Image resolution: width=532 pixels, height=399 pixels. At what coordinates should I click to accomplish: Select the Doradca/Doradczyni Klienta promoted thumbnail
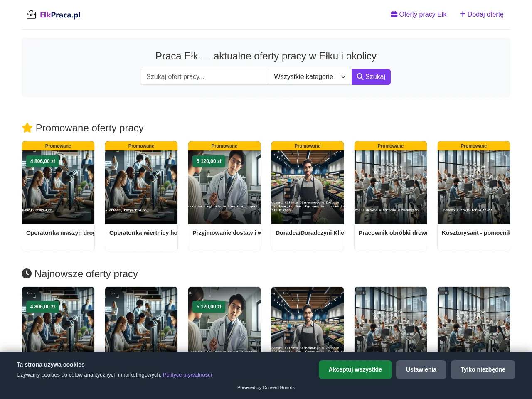tap(308, 187)
